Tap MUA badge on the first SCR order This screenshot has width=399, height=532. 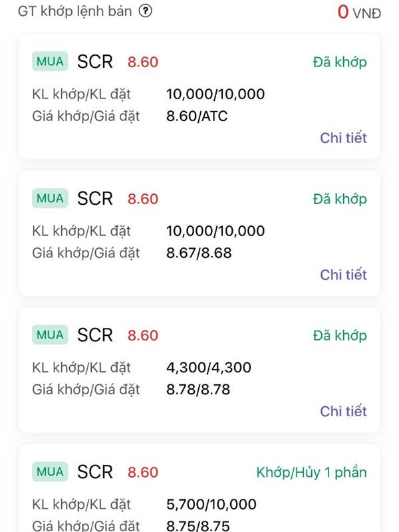pyautogui.click(x=51, y=61)
